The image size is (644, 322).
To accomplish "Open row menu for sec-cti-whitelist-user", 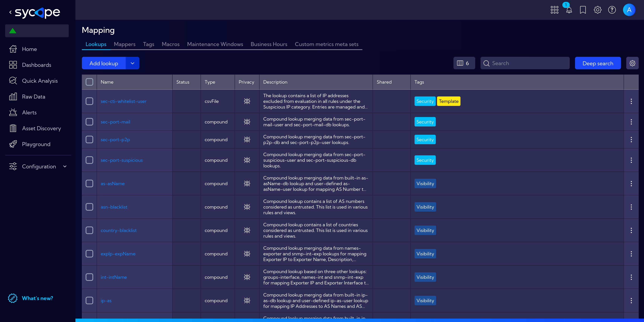I will [x=631, y=101].
